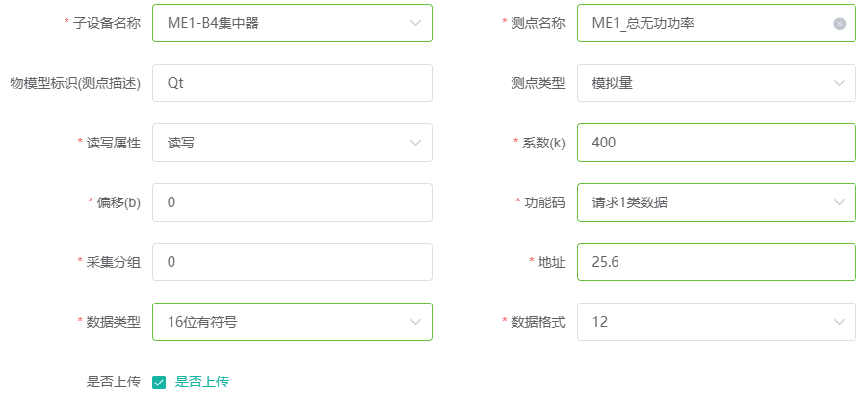Uncheck the 是否上传 checkbox

click(159, 382)
